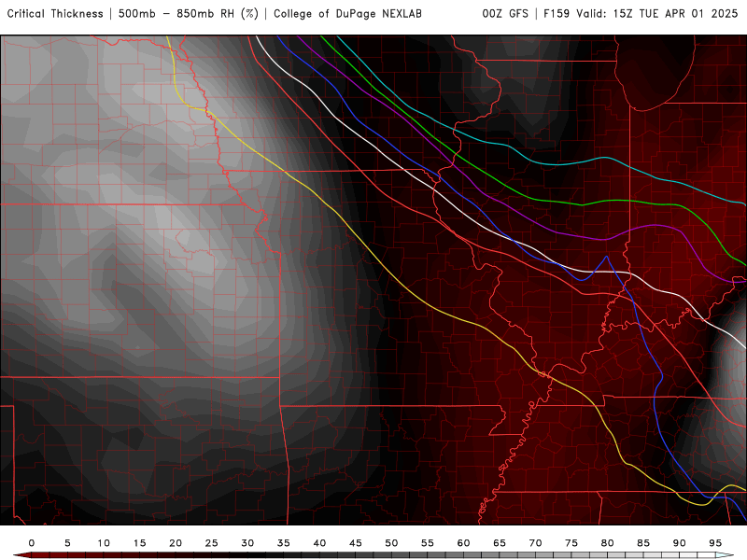Select the 10 label on the color scale
747x560 pixels.
point(104,543)
